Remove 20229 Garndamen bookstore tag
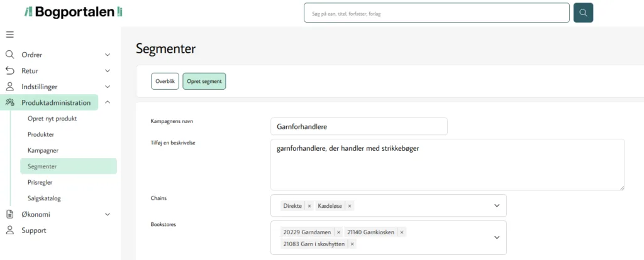 click(x=338, y=232)
